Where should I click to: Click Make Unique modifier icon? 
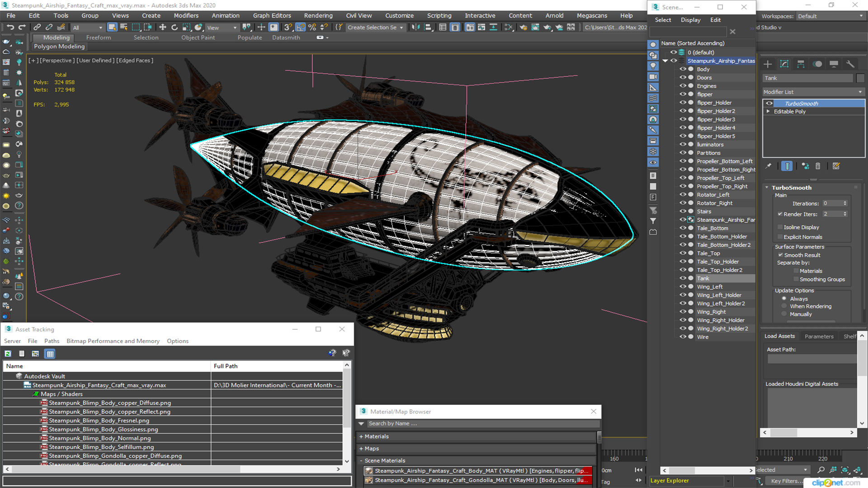pos(805,166)
